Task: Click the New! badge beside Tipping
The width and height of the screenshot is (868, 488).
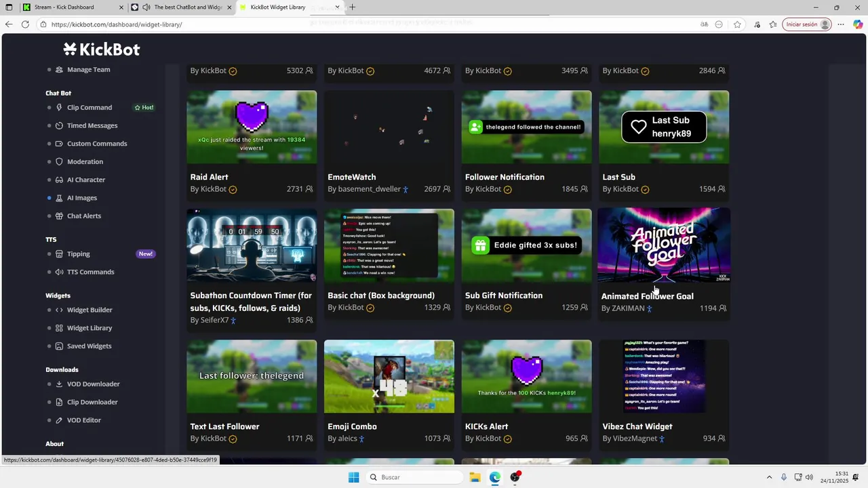Action: (146, 253)
